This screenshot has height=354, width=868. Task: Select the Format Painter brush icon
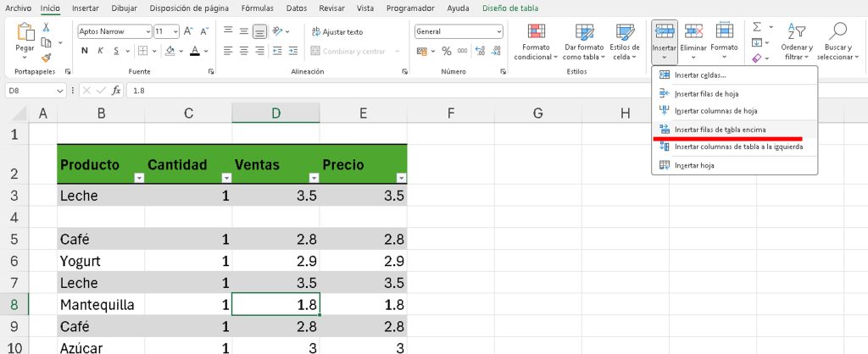click(x=46, y=58)
